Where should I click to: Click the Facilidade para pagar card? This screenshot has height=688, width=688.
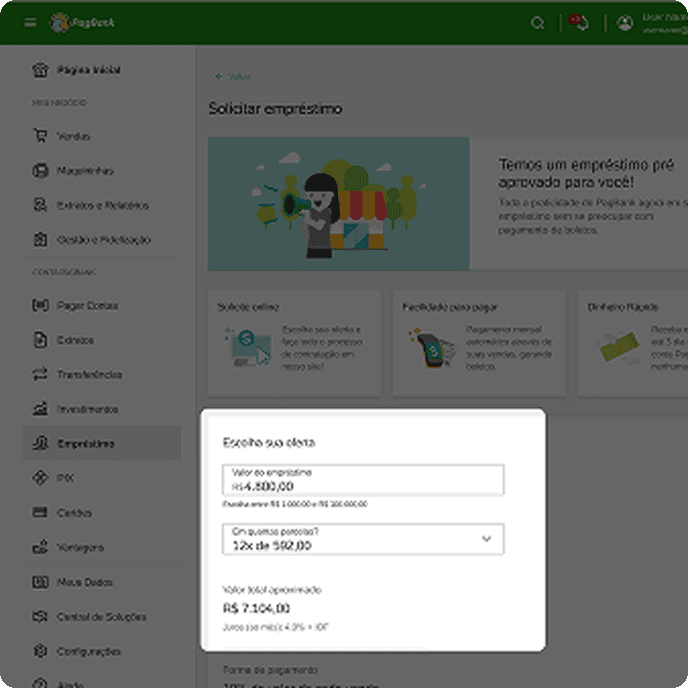click(x=479, y=343)
